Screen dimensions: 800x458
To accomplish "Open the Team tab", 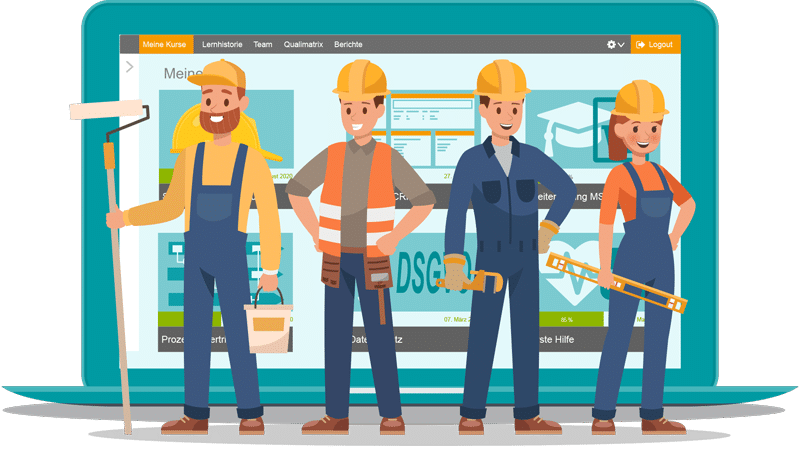I will (x=263, y=44).
